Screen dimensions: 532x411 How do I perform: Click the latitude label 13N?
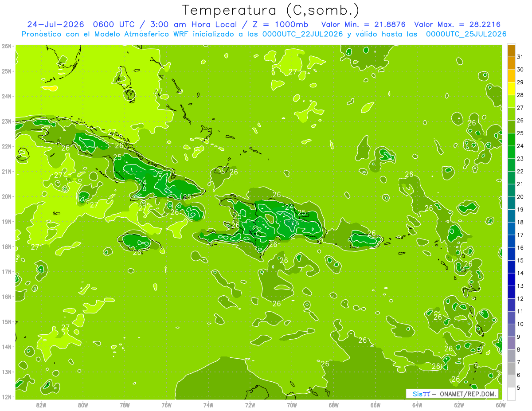[x=7, y=372]
